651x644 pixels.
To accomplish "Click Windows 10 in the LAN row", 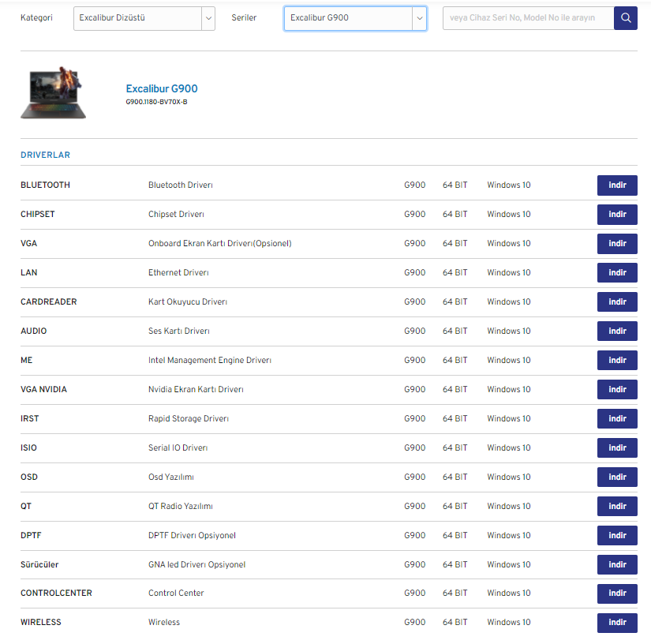I will tap(509, 272).
